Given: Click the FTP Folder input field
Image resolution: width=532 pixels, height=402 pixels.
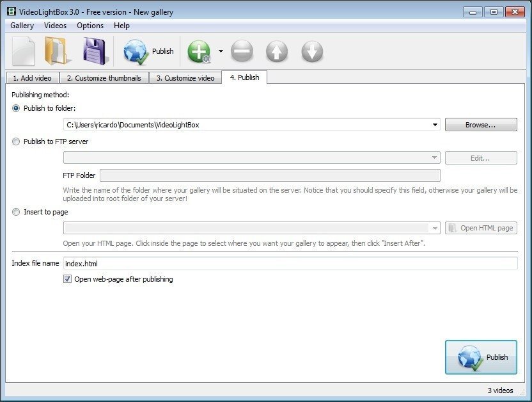Looking at the screenshot, I should 270,175.
